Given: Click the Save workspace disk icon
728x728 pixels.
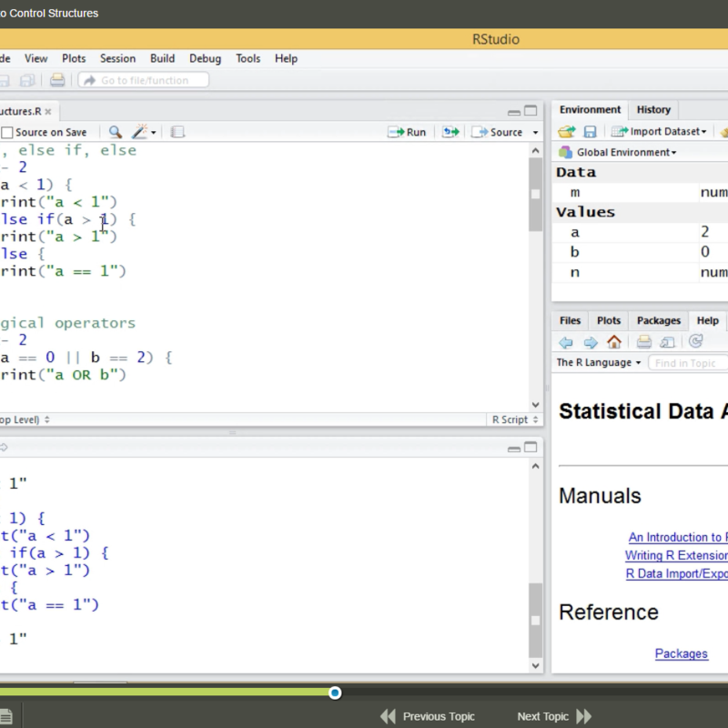Looking at the screenshot, I should (x=590, y=132).
